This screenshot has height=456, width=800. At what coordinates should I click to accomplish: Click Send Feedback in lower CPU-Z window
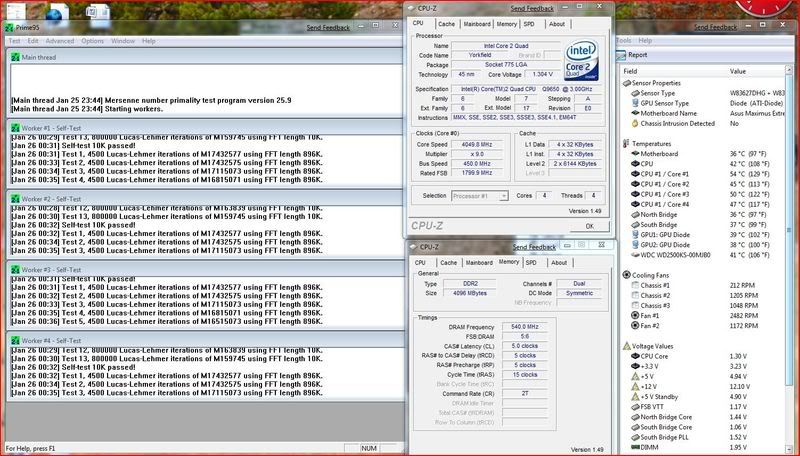pos(534,247)
